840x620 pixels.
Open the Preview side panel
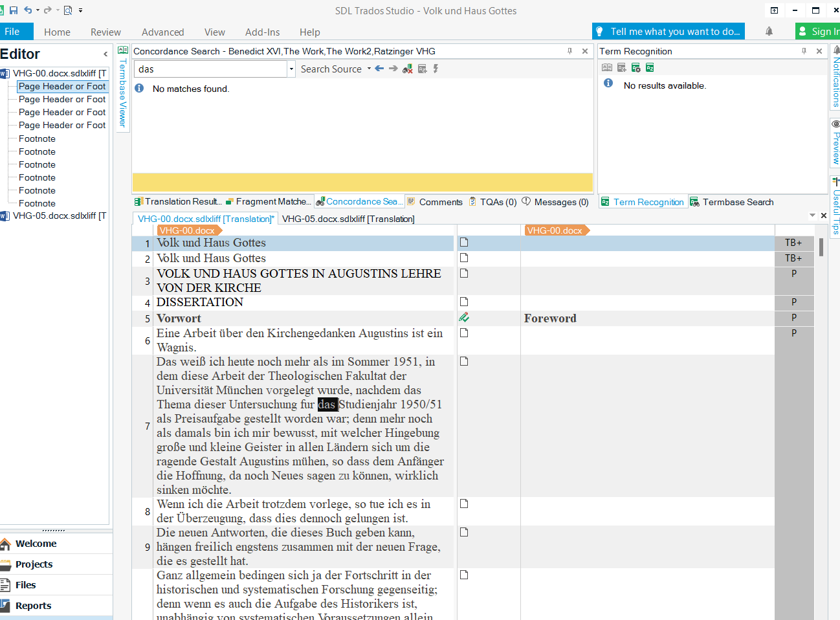point(835,142)
